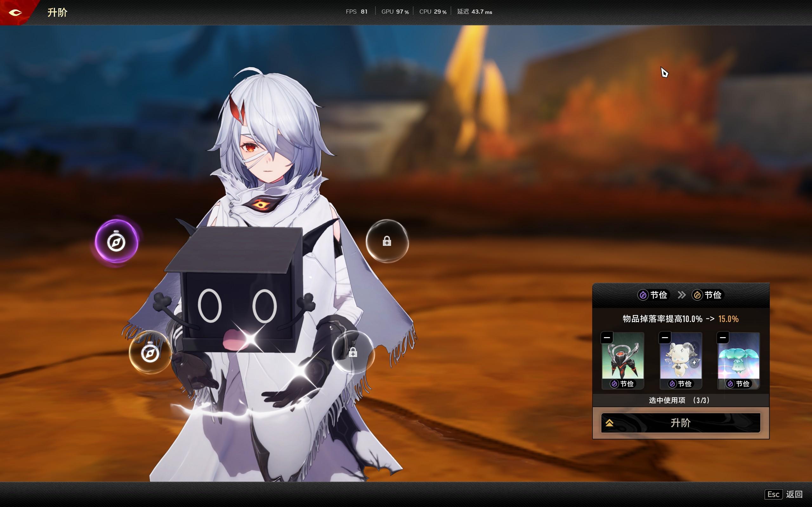Select the black armored creature thumbnail

click(623, 358)
